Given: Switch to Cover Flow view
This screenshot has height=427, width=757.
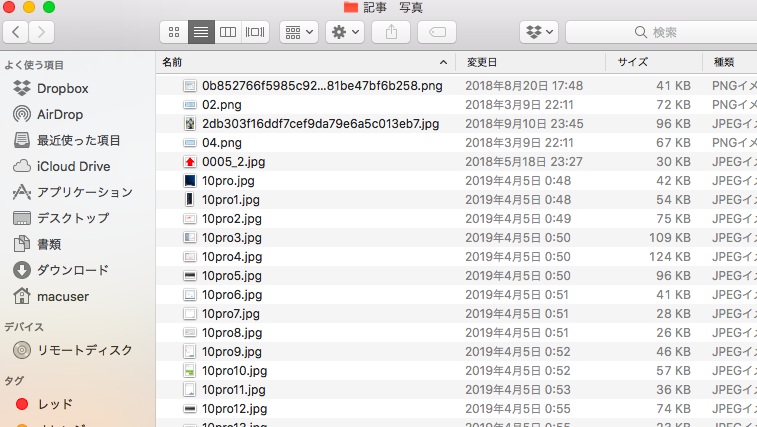Looking at the screenshot, I should click(255, 32).
